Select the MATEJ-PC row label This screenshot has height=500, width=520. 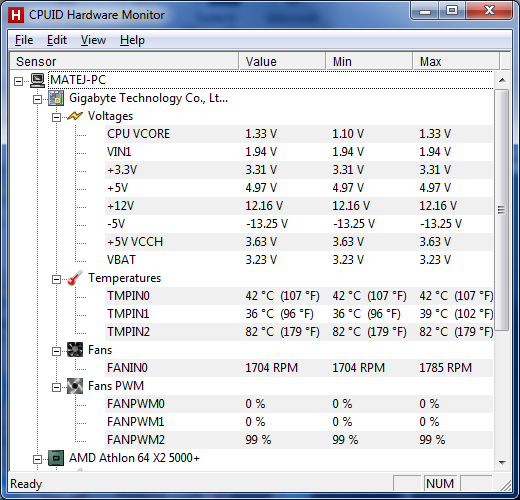[x=78, y=80]
